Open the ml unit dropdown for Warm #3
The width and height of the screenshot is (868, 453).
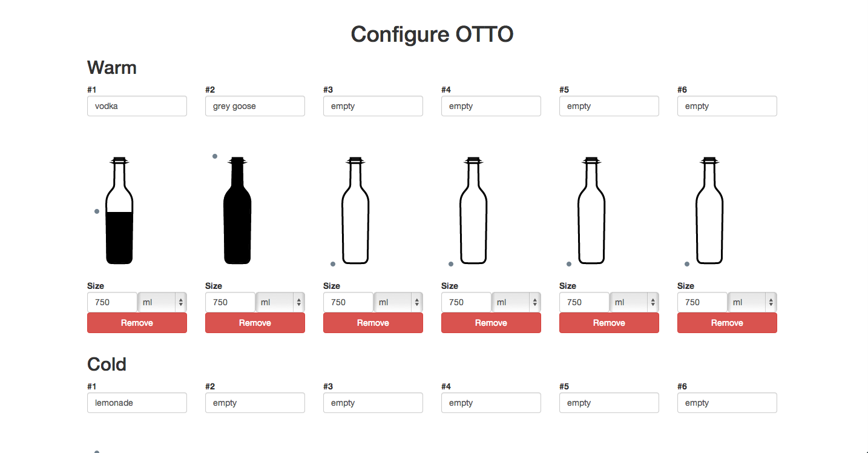pyautogui.click(x=398, y=302)
